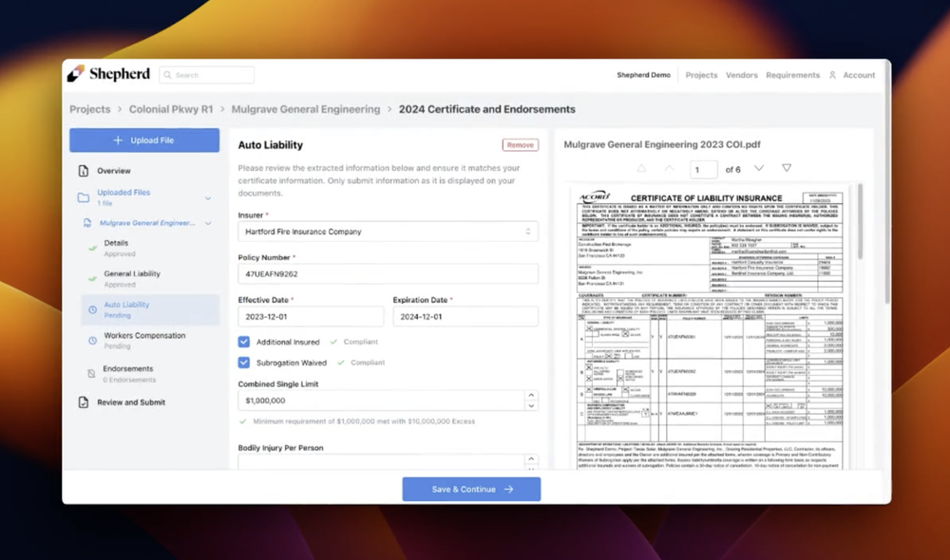The width and height of the screenshot is (950, 560).
Task: Click the Review and Submit icon
Action: [x=83, y=402]
